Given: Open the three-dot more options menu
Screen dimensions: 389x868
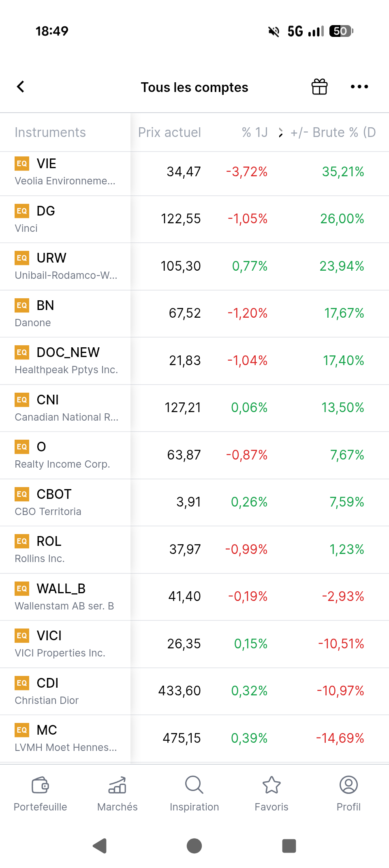Looking at the screenshot, I should point(359,87).
